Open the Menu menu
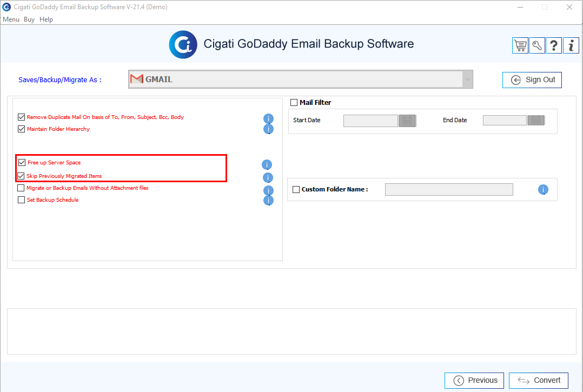 pyautogui.click(x=11, y=19)
